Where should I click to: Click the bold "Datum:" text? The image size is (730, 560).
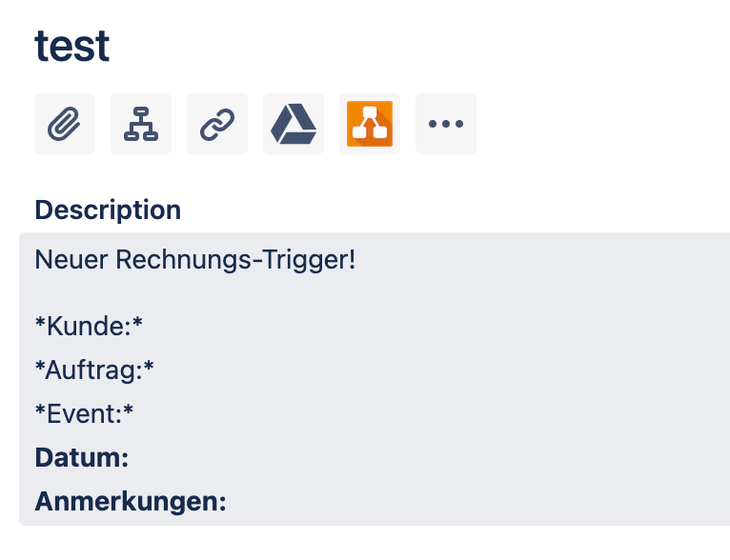pyautogui.click(x=81, y=458)
